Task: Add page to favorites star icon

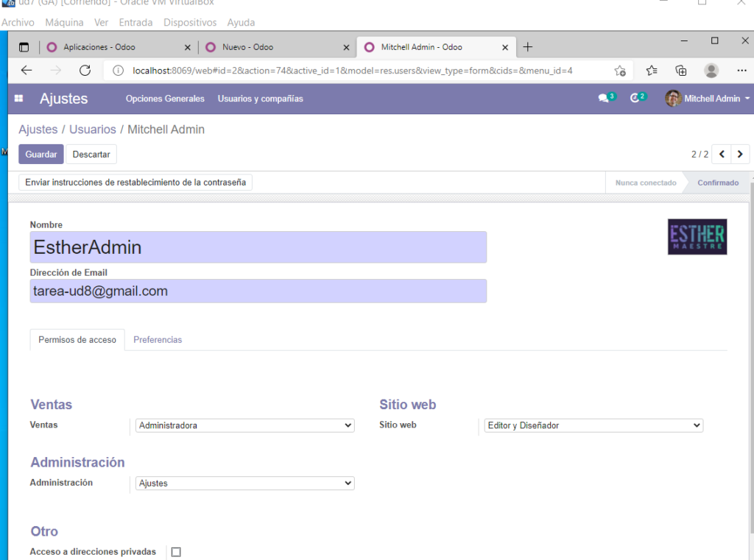Action: click(x=620, y=71)
